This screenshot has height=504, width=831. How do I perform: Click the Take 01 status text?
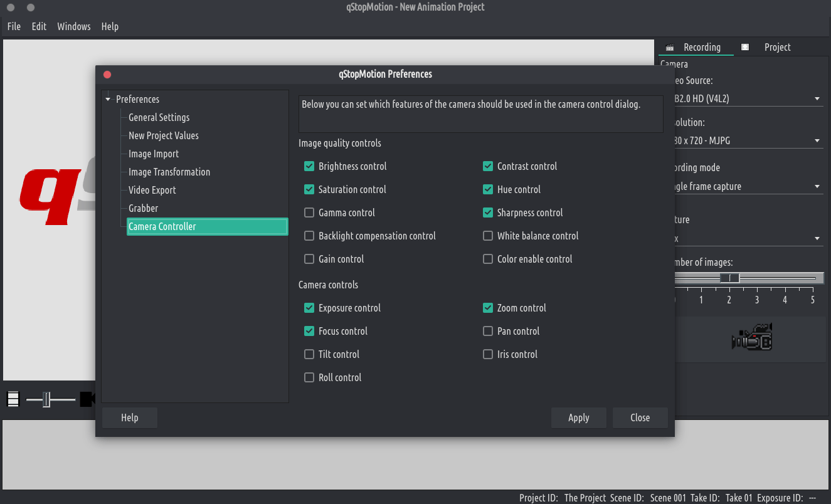click(739, 498)
